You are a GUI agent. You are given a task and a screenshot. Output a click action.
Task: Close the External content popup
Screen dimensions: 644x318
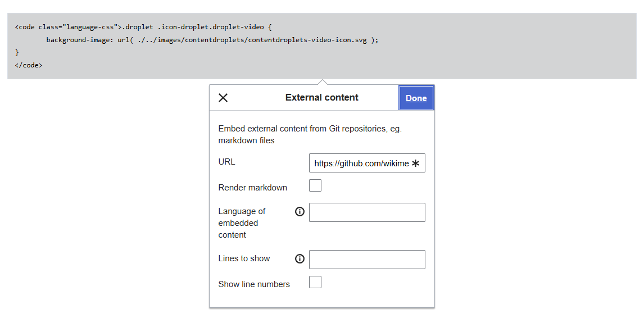[x=223, y=98]
